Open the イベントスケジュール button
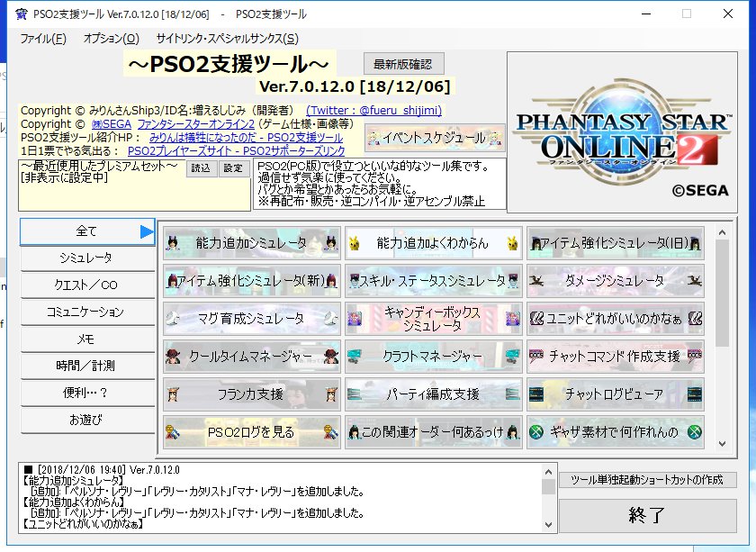Viewport: 756px width, 552px height. click(435, 139)
